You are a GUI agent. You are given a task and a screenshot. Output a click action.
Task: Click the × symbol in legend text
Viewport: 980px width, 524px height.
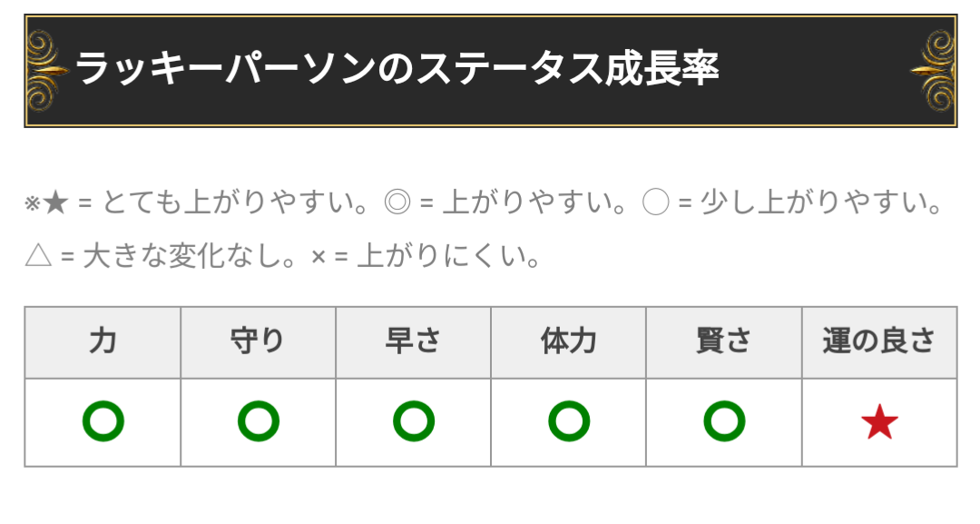318,257
